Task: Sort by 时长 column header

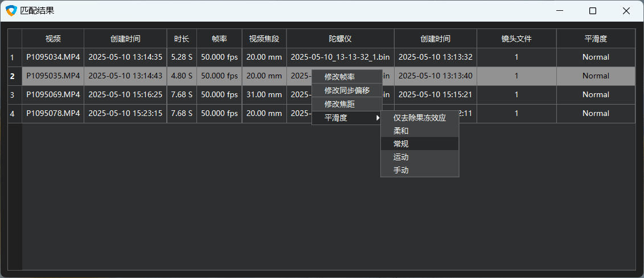Action: [182, 39]
